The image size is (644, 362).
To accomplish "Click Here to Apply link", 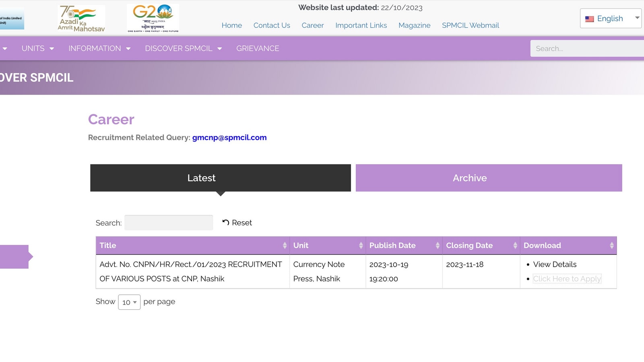I will pyautogui.click(x=567, y=279).
